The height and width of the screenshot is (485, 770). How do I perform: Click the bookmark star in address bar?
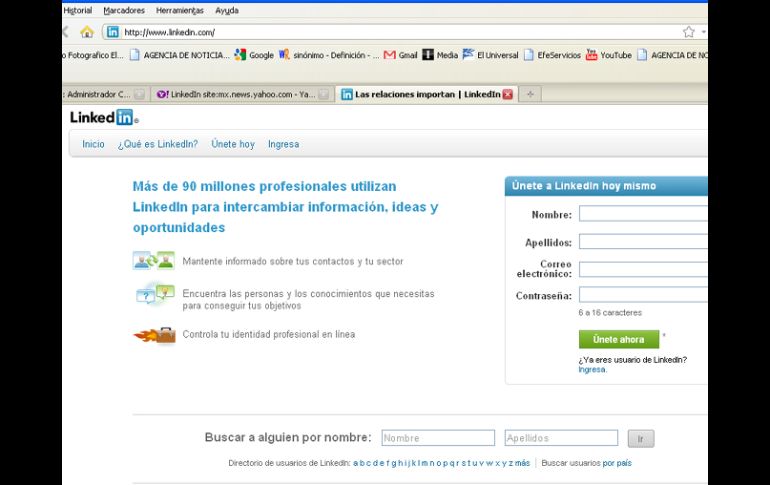point(688,32)
